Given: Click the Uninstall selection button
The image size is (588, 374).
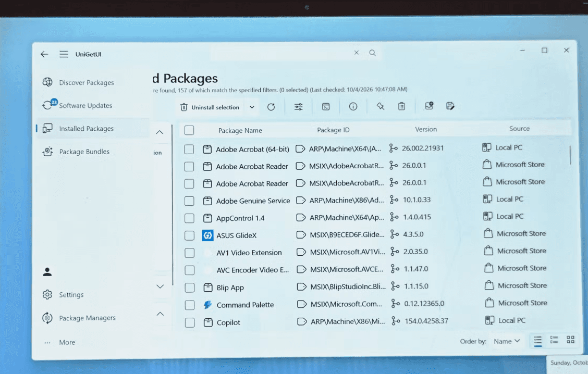Looking at the screenshot, I should click(x=210, y=107).
